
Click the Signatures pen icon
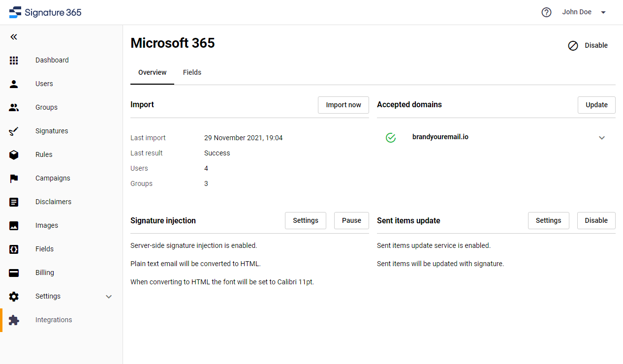pos(14,131)
